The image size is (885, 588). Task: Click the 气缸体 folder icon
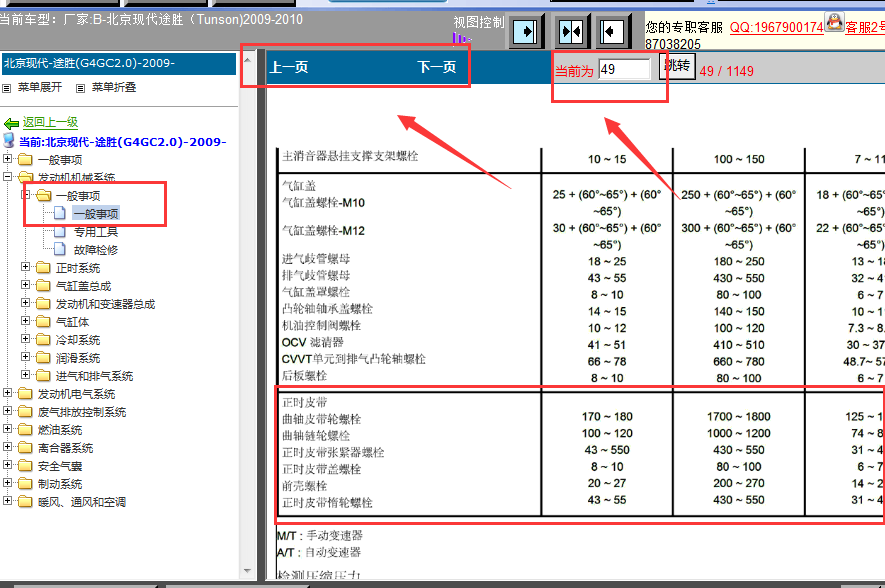coord(43,322)
